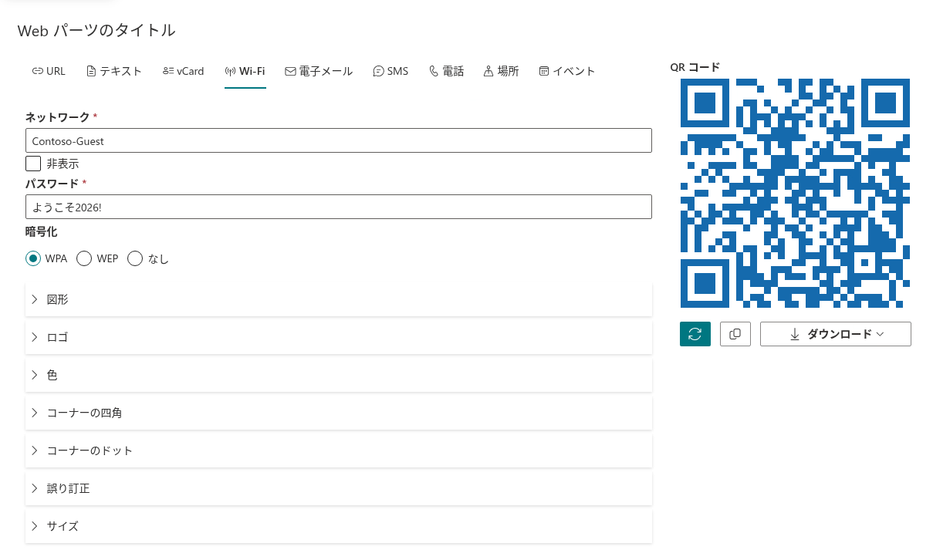Expand the ロゴ section
This screenshot has width=933, height=560.
click(339, 337)
